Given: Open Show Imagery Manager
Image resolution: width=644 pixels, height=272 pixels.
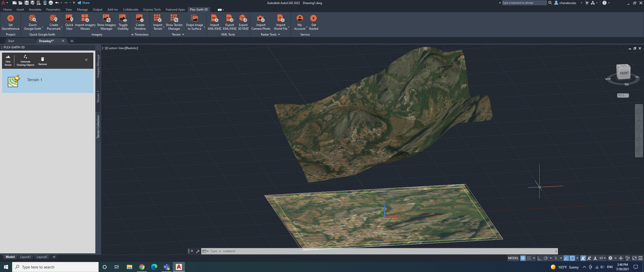Looking at the screenshot, I should pos(106,22).
